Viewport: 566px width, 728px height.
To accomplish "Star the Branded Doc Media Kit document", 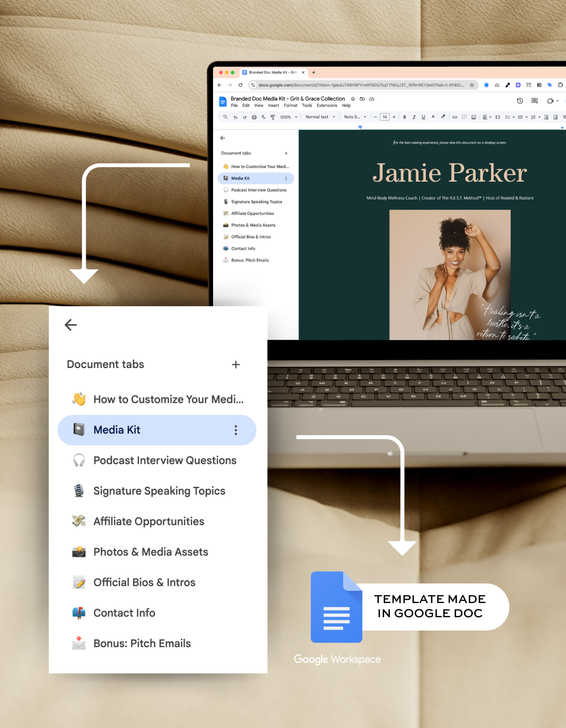I will click(x=353, y=99).
